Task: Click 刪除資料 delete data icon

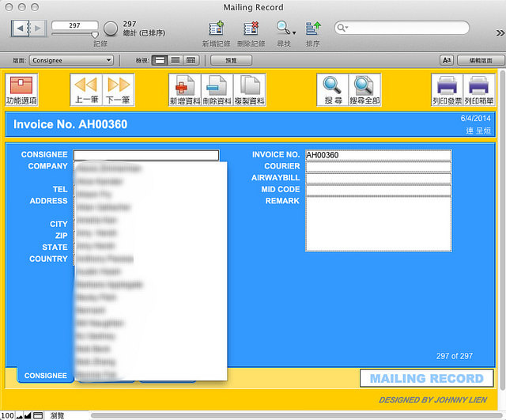Action: pyautogui.click(x=217, y=89)
